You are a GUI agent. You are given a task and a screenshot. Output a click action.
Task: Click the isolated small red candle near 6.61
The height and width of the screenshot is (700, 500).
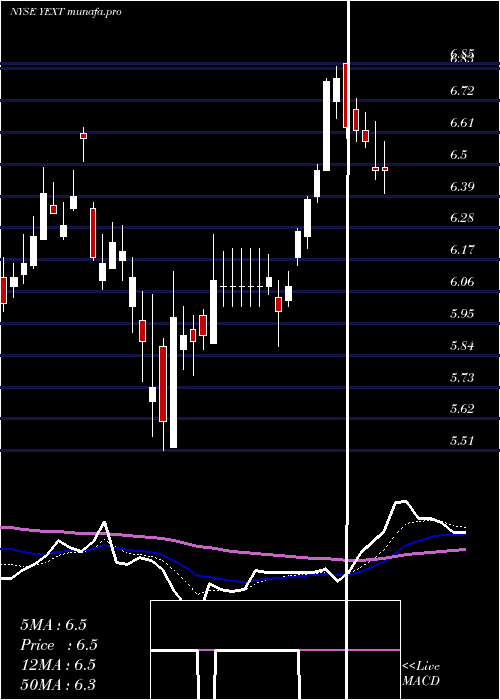[x=83, y=136]
